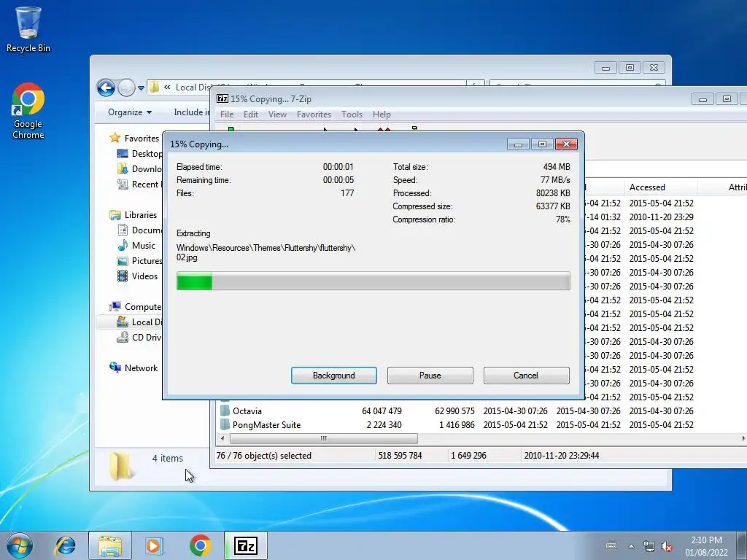Click the Videos filmstrip icon
This screenshot has height=560, width=747.
(x=123, y=276)
